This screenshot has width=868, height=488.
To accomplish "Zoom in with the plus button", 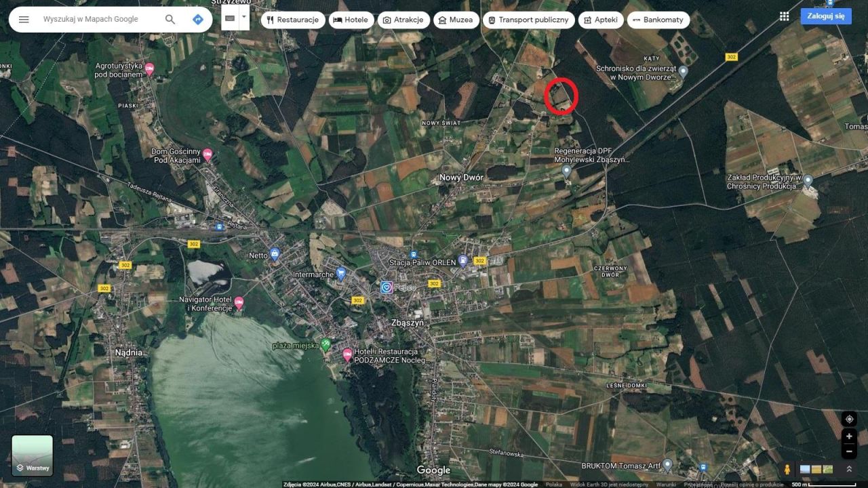I will coord(849,436).
